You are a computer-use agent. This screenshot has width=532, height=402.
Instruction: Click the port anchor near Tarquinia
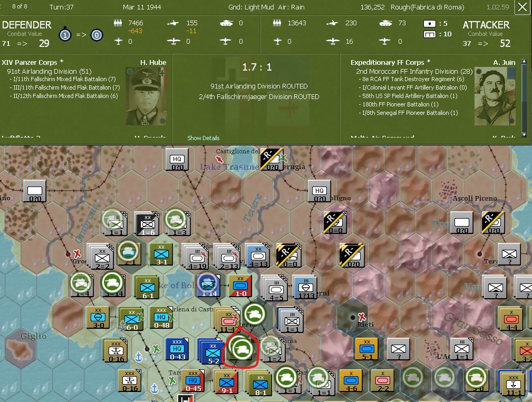[154, 388]
